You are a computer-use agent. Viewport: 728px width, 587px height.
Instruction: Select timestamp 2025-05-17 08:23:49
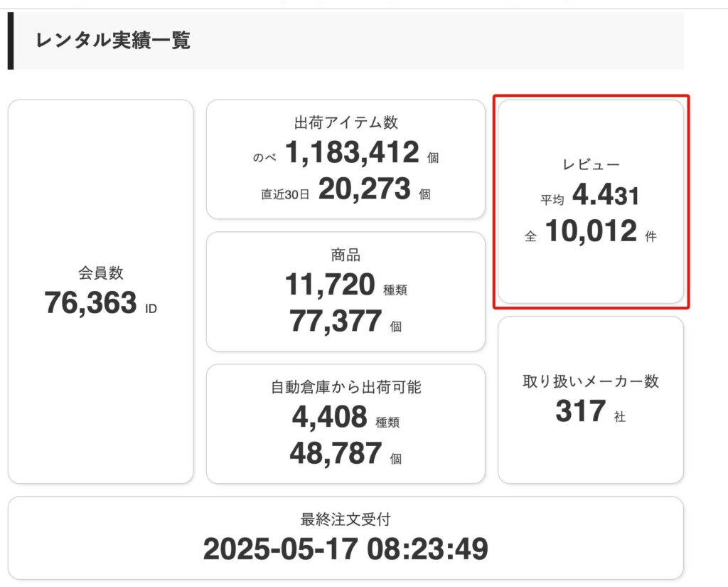[346, 549]
